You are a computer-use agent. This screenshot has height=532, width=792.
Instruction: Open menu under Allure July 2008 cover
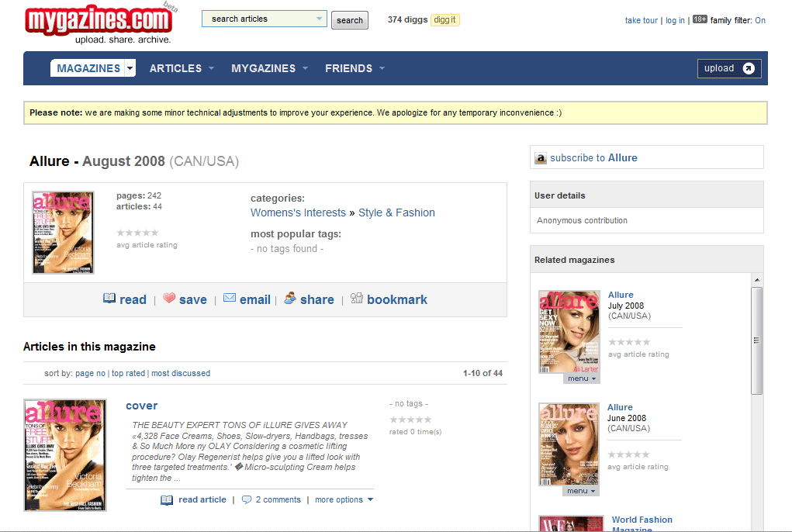pos(581,378)
